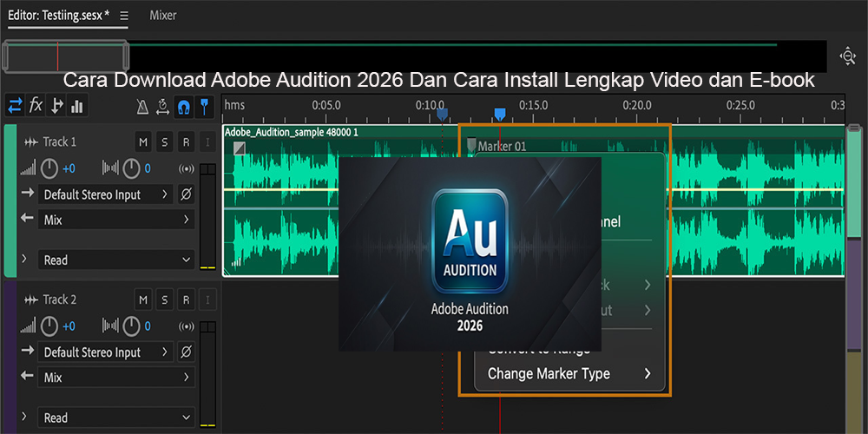Show the Sends view button
868x434 pixels.
coord(56,106)
